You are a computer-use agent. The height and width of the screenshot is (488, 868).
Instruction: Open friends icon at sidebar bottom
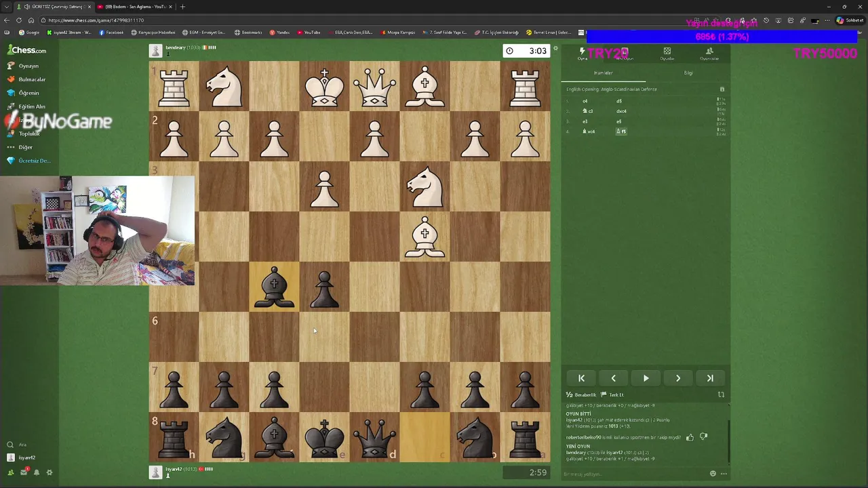tap(10, 472)
